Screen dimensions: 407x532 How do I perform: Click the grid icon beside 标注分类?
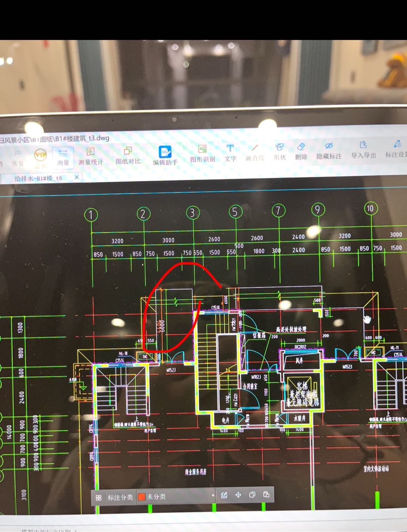(x=99, y=497)
